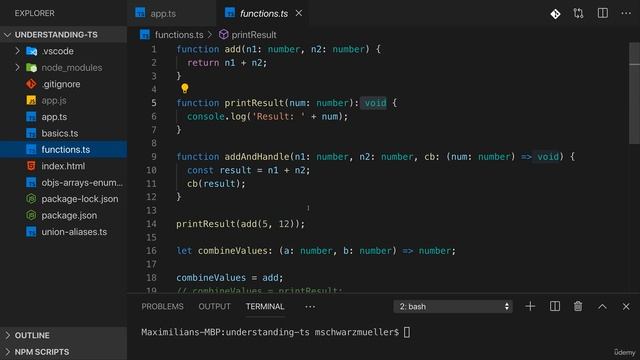The width and height of the screenshot is (640, 360).
Task: Open app.js in the explorer
Action: point(63,100)
